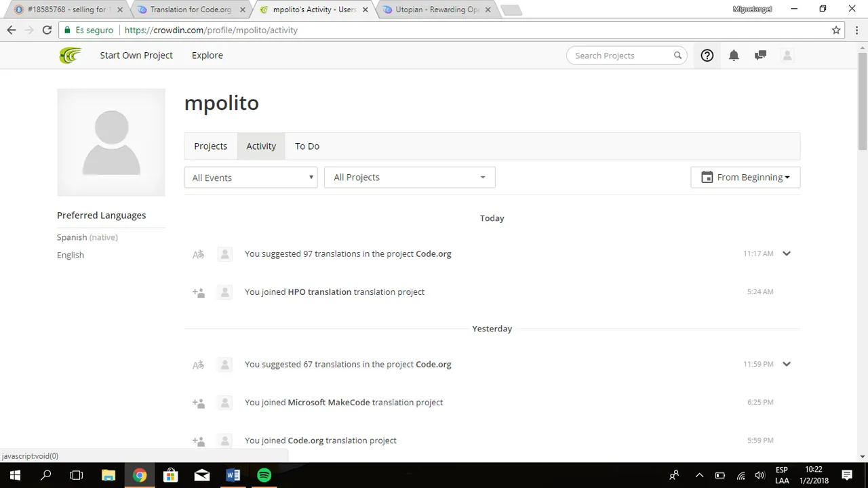Click translation icon beside 97 translations entry
Screen dimensions: 868x488
pos(198,254)
